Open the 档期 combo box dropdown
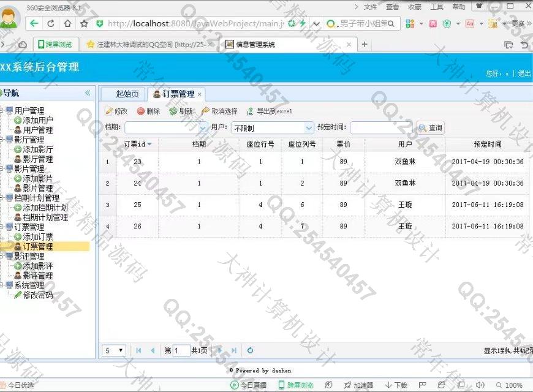 point(203,128)
